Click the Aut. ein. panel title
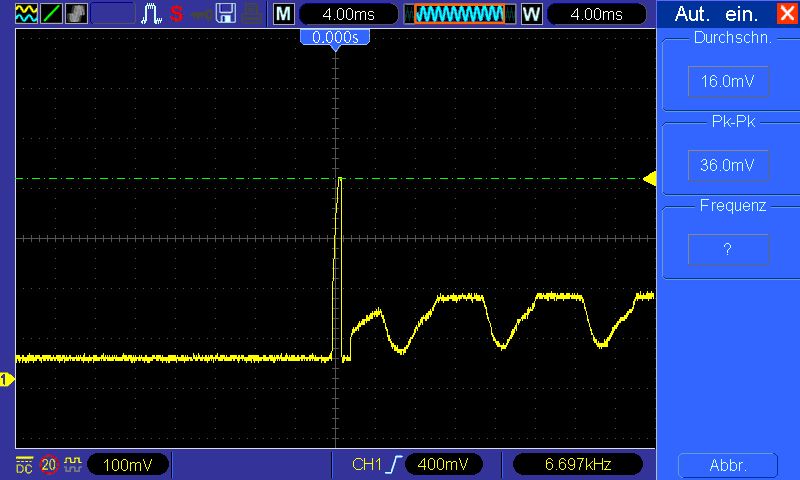The image size is (800, 480). point(716,14)
